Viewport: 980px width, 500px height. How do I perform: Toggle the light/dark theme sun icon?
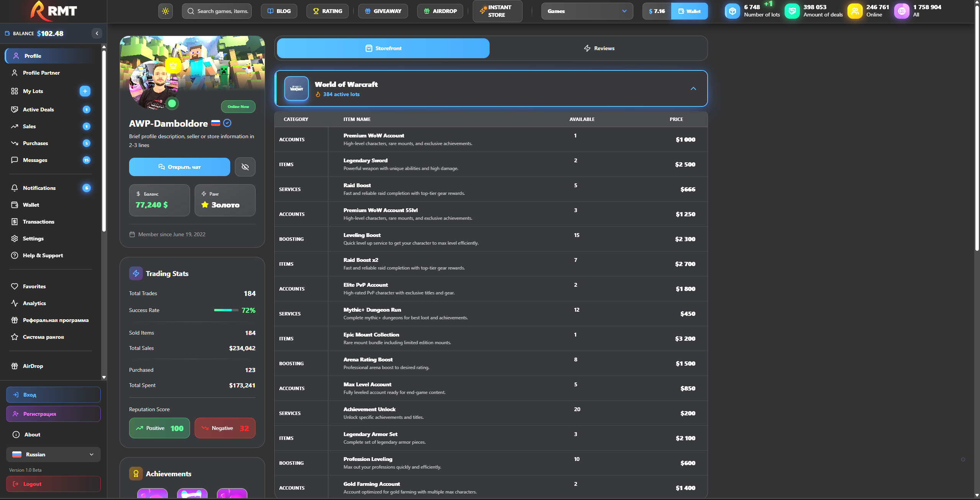(166, 11)
